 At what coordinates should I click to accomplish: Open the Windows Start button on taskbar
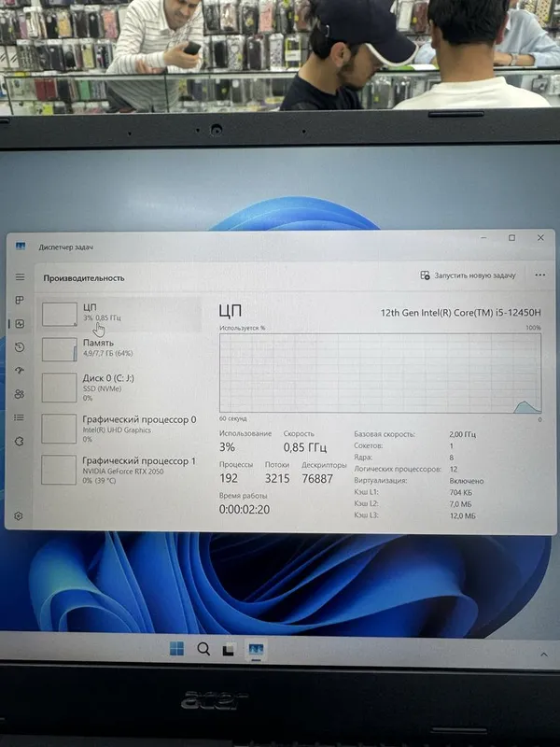point(176,648)
